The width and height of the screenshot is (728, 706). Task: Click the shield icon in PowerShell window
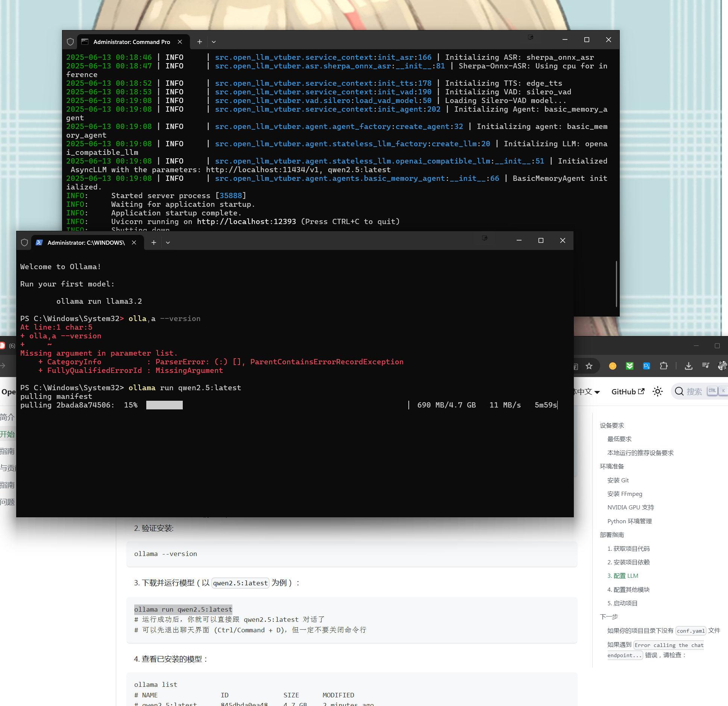coord(24,242)
